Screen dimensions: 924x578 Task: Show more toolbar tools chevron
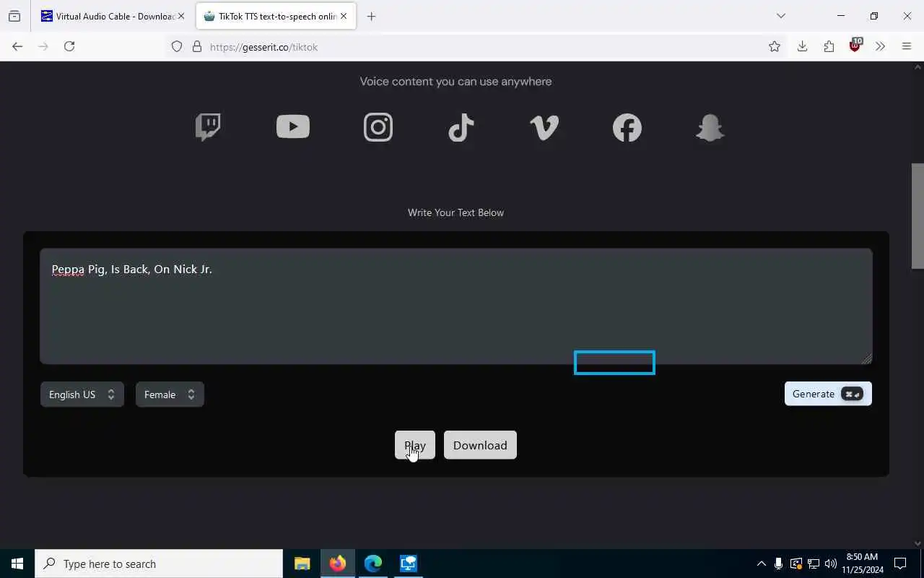(x=880, y=46)
